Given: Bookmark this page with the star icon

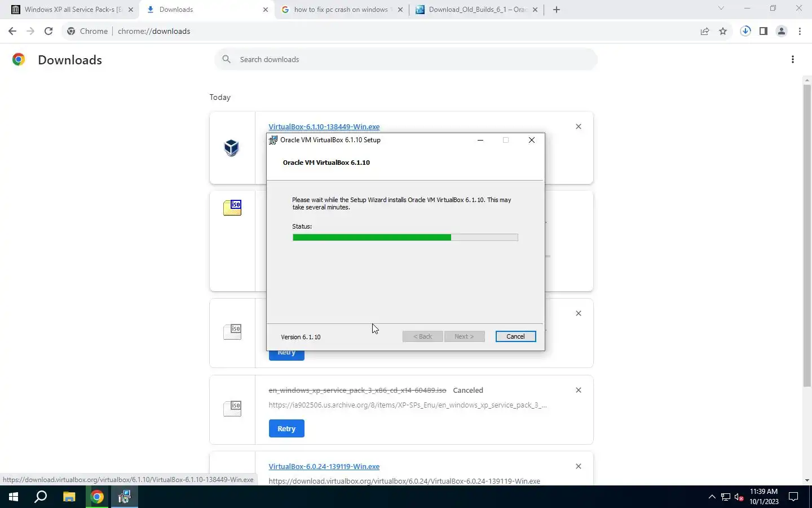Looking at the screenshot, I should (x=723, y=31).
